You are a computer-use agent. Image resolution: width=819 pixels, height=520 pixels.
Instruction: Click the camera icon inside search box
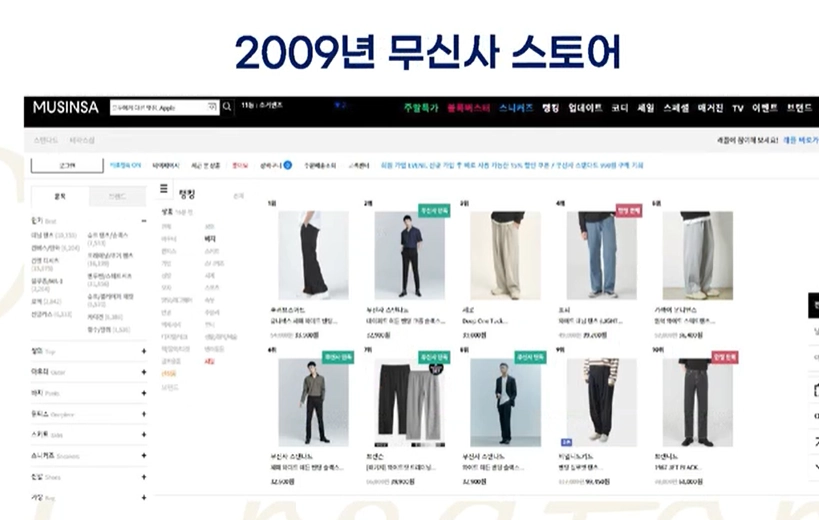[x=212, y=107]
